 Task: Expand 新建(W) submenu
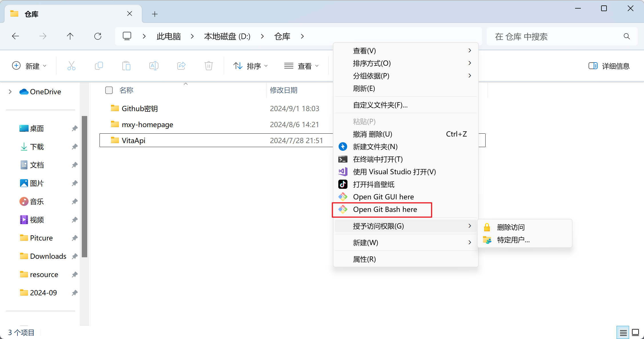[x=406, y=243]
